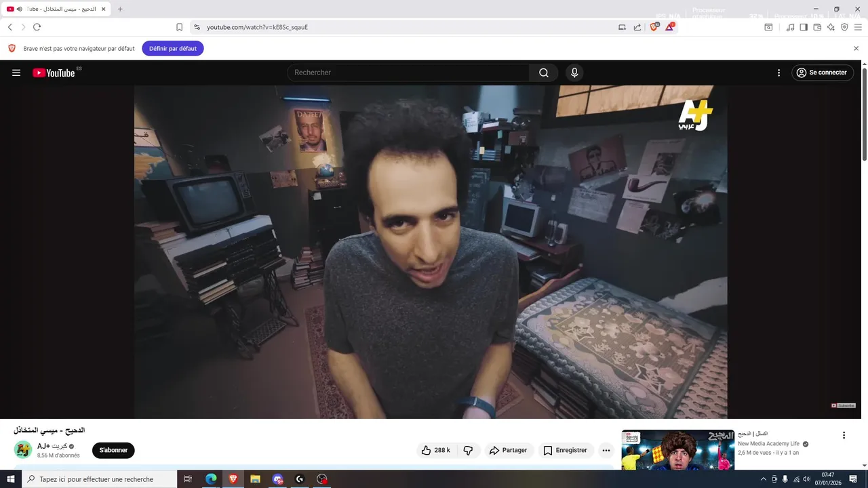The width and height of the screenshot is (868, 488).
Task: Open options menu for the recommended video
Action: pos(844,435)
